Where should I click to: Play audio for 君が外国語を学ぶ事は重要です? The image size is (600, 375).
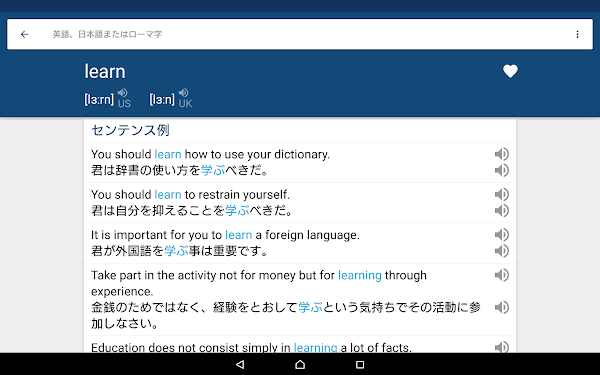(x=501, y=251)
